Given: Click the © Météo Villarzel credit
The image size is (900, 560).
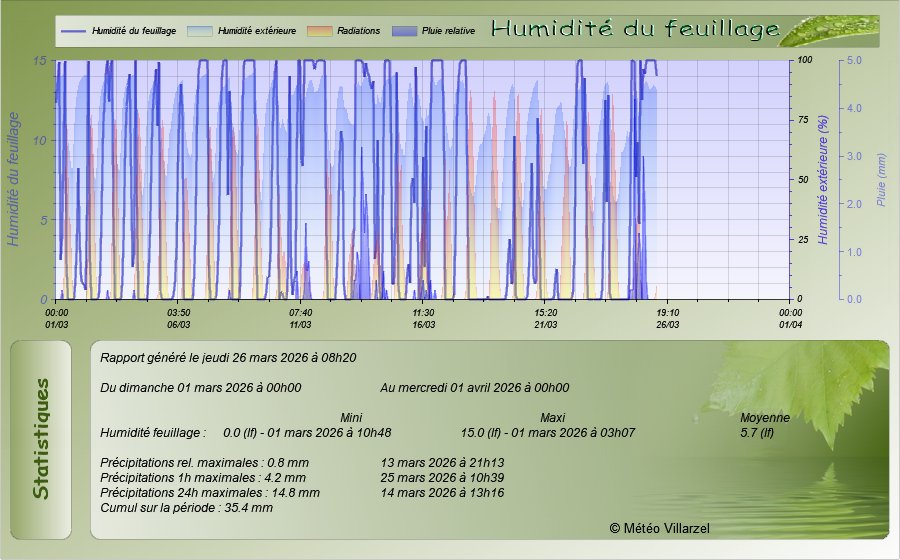Looking at the screenshot, I should pyautogui.click(x=659, y=527).
